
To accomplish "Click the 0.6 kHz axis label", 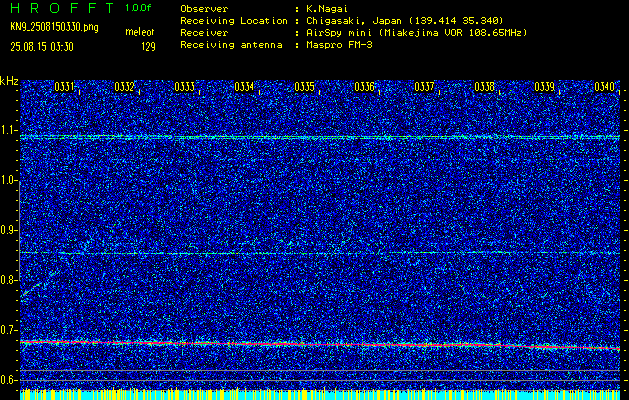I will 8,380.
